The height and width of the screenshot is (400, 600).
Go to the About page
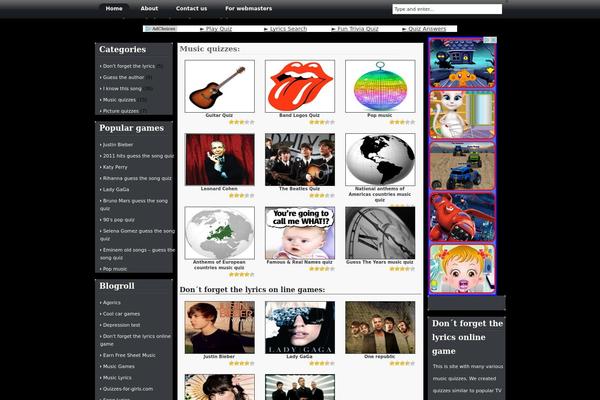coord(149,8)
